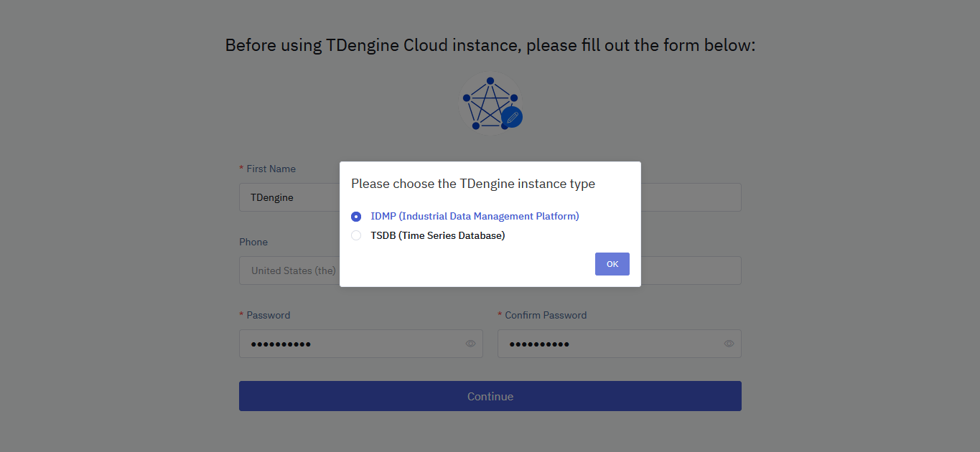
Task: Click the blue IDMP platform label text
Action: (x=475, y=216)
